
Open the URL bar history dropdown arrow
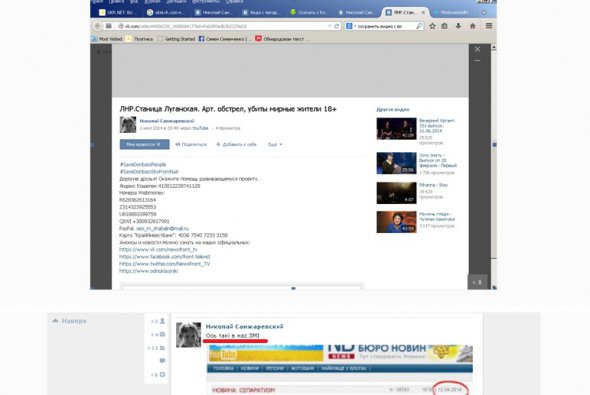click(330, 26)
